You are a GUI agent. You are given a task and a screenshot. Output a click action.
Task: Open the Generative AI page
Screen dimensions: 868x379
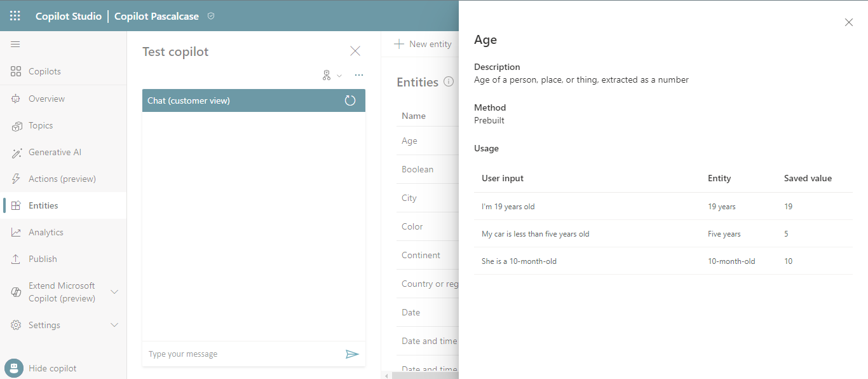(55, 152)
